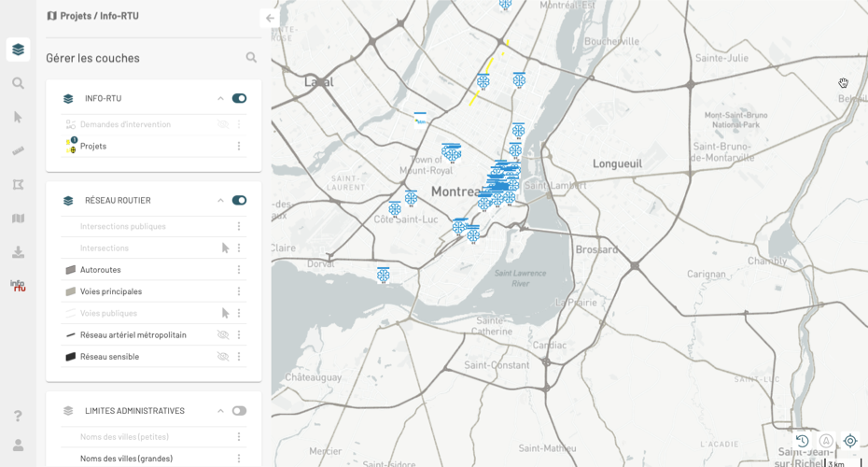This screenshot has height=467, width=868.
Task: Center map on my location
Action: click(x=850, y=441)
